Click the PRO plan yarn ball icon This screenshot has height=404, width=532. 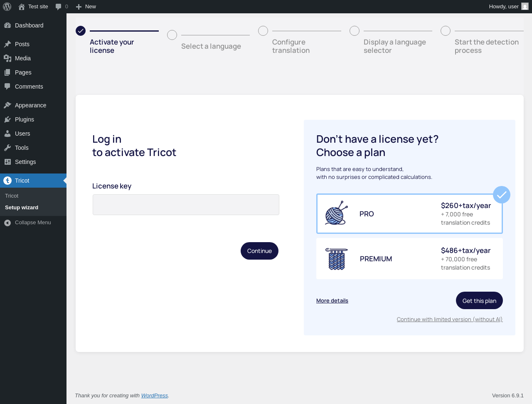pyautogui.click(x=336, y=213)
